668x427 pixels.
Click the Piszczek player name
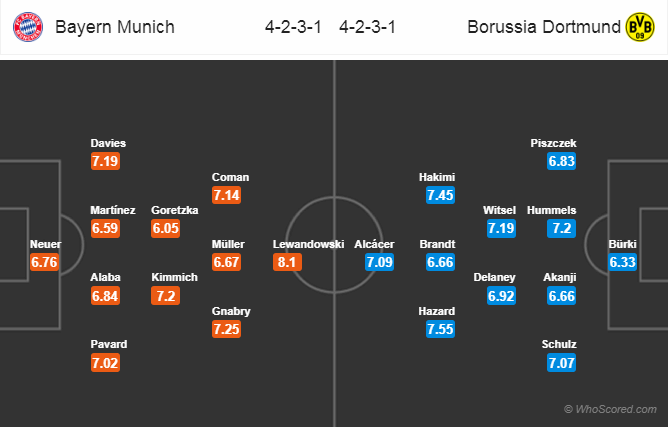(553, 143)
